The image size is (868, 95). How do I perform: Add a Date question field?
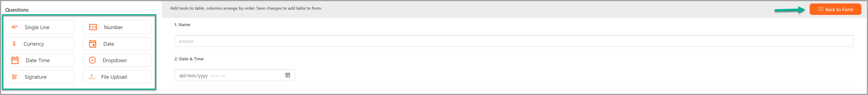pyautogui.click(x=117, y=44)
